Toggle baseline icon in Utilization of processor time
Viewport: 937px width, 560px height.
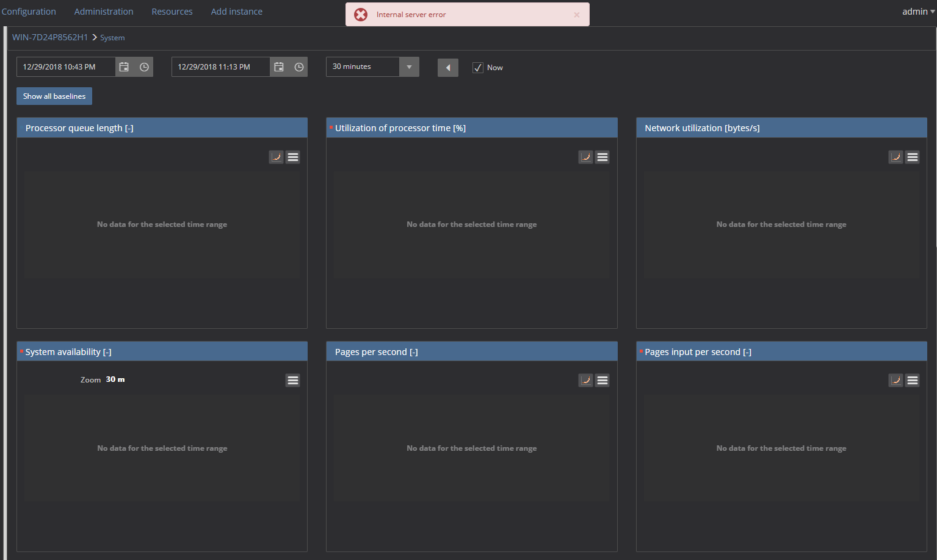tap(585, 157)
